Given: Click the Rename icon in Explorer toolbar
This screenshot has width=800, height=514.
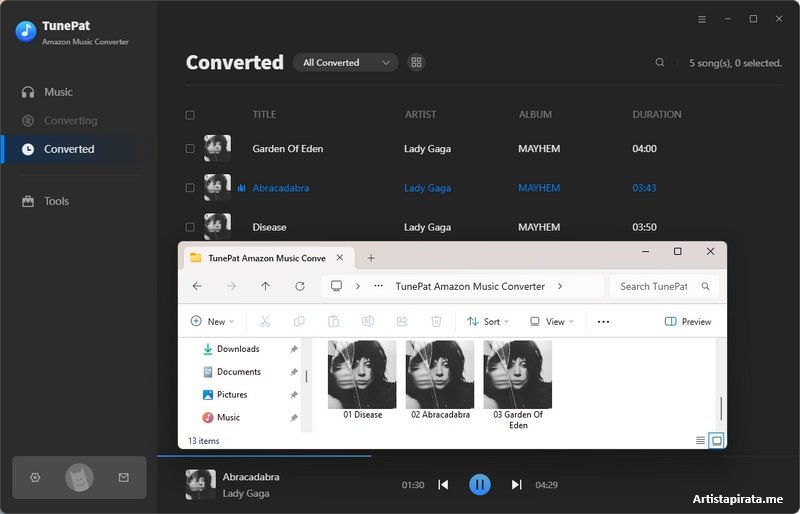Looking at the screenshot, I should click(367, 322).
